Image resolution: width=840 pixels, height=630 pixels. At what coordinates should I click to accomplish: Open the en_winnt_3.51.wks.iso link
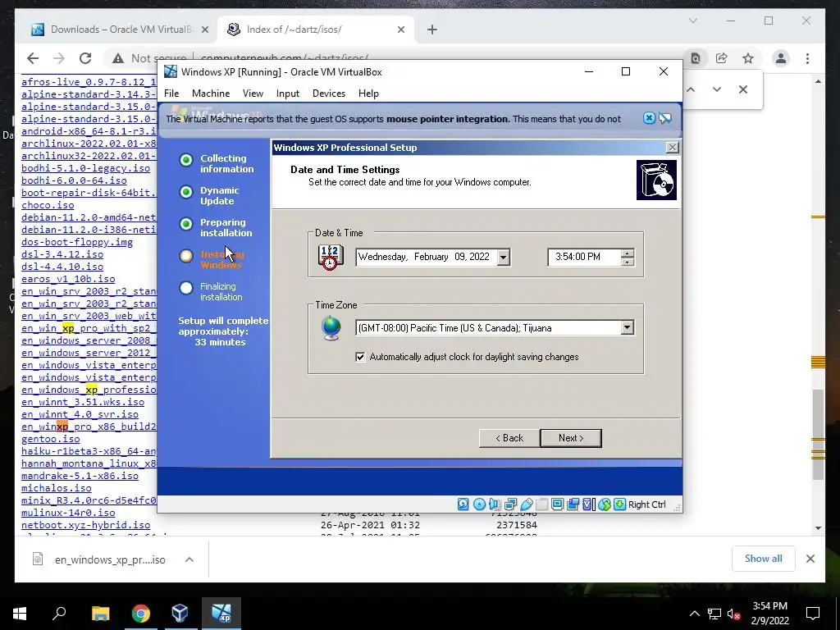point(83,402)
